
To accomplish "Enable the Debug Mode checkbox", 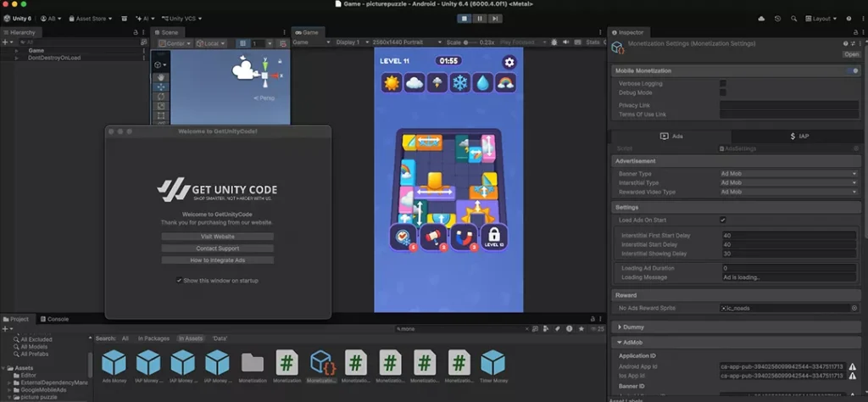I will 723,92.
